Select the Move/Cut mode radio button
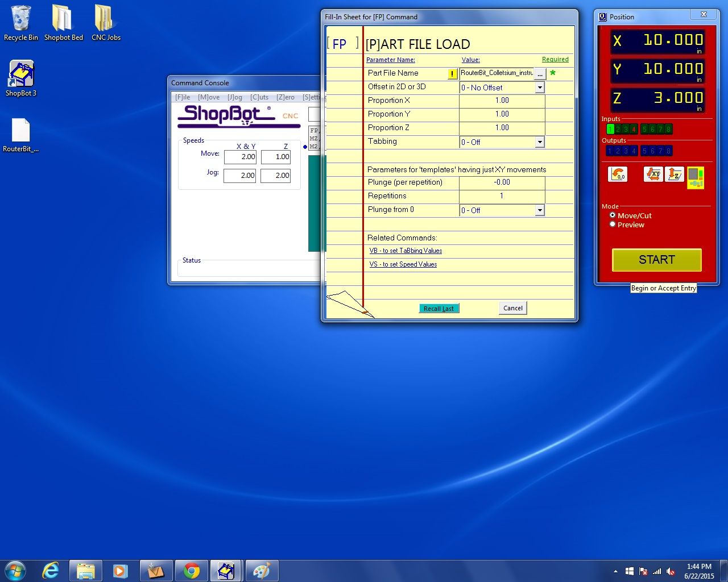 pos(613,215)
